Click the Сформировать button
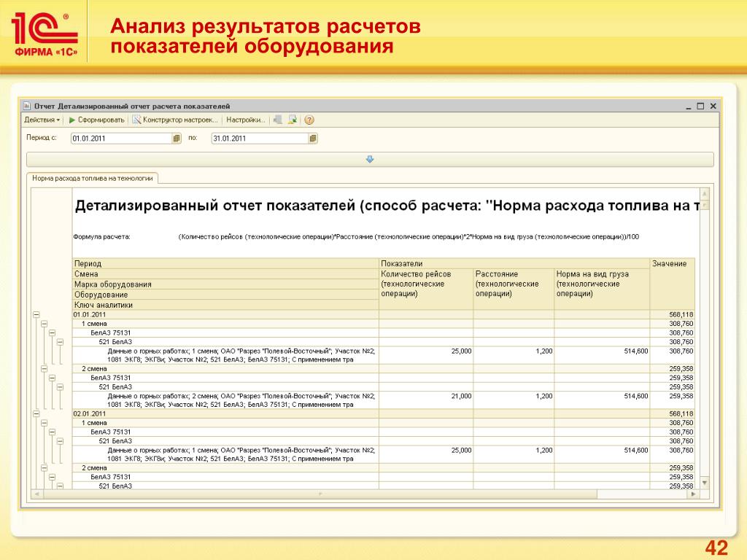The width and height of the screenshot is (747, 560). tap(97, 120)
